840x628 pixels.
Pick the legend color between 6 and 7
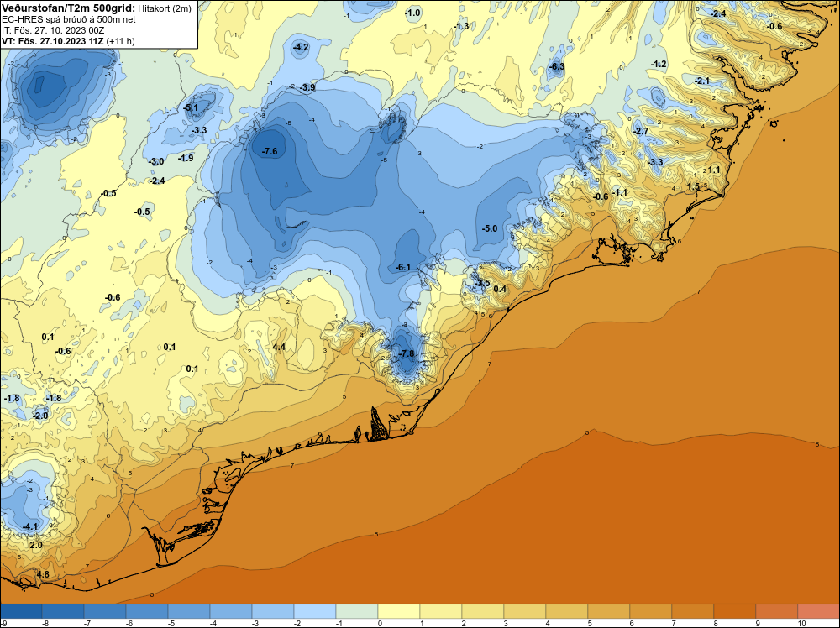[651, 611]
